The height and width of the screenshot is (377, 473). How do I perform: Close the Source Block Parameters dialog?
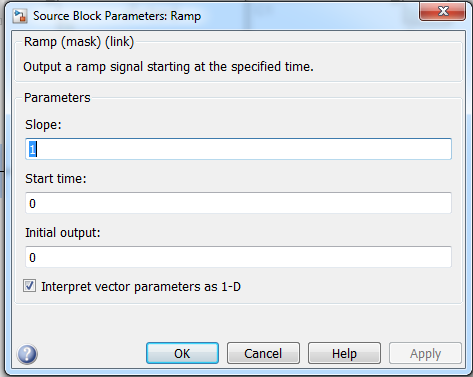pyautogui.click(x=442, y=11)
